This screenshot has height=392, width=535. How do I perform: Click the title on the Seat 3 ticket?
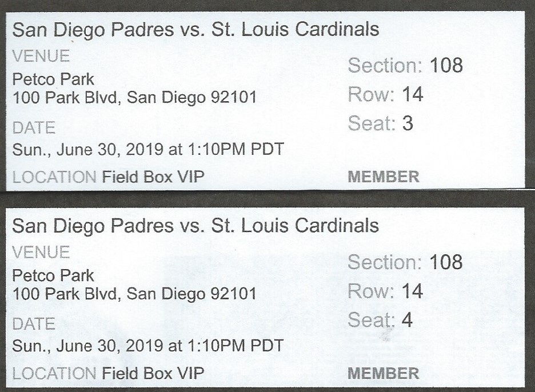(195, 30)
